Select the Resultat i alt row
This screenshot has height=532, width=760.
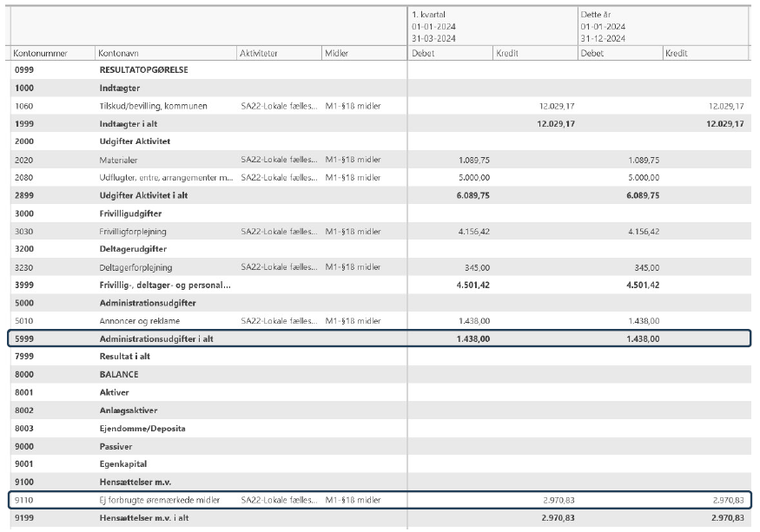tap(380, 357)
